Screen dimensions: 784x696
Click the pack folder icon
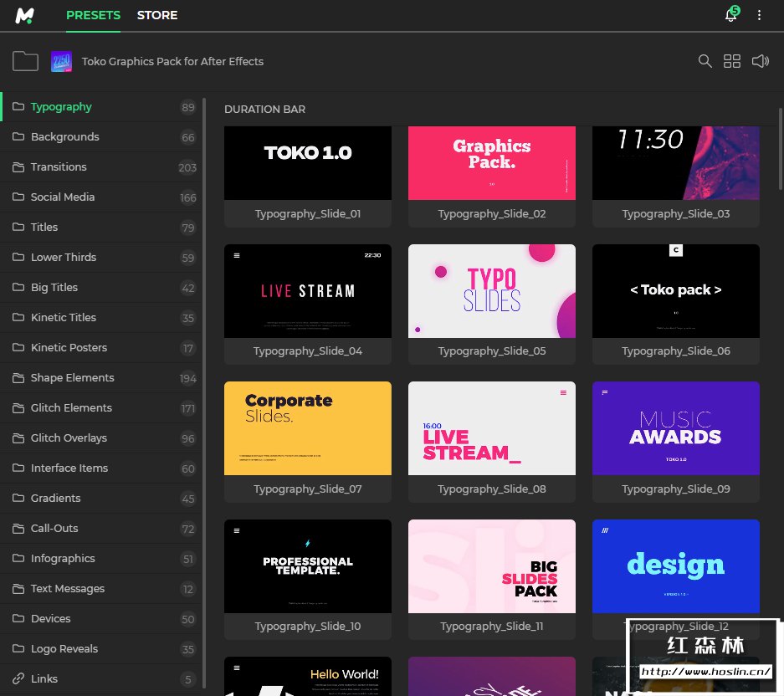point(25,62)
